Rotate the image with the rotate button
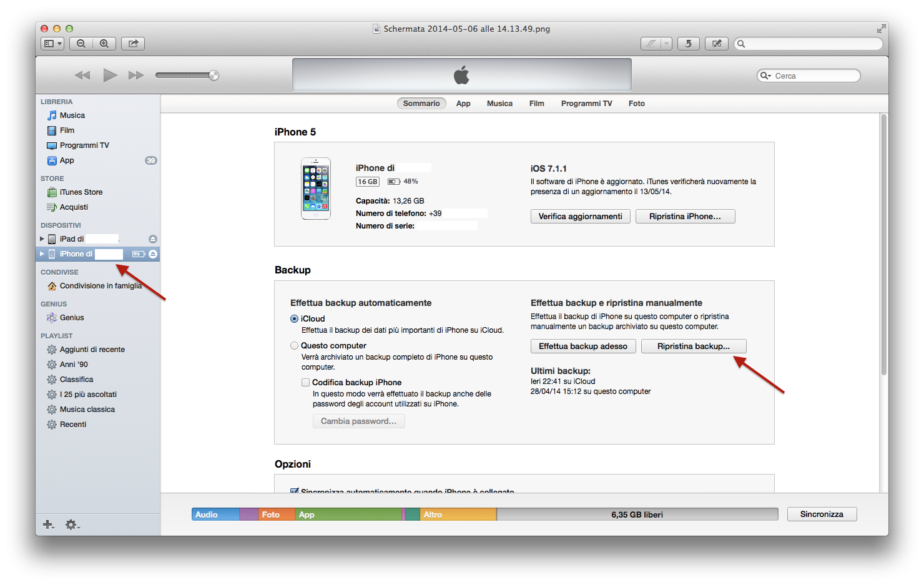 [x=689, y=44]
